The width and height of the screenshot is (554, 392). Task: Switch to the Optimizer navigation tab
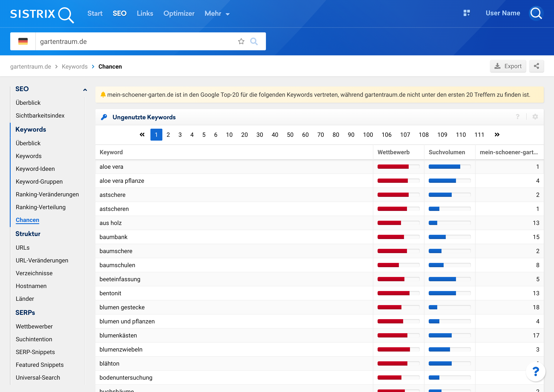(x=179, y=13)
